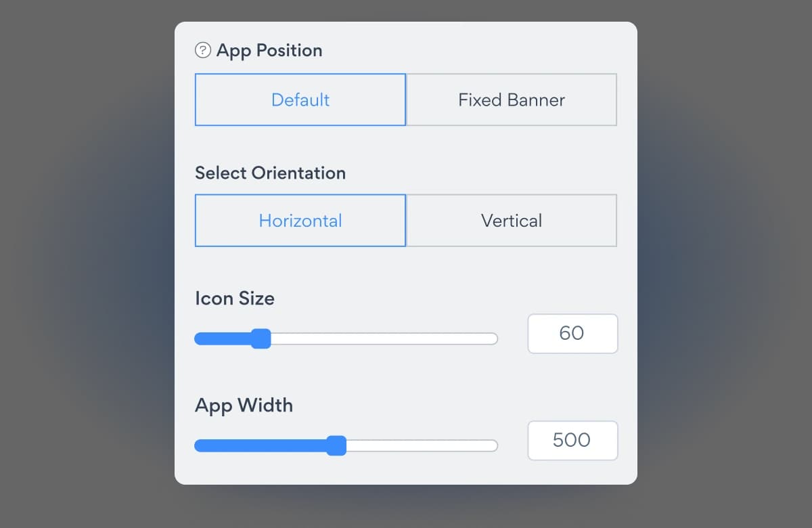Focus the Icon Size value field showing 60
Screen dimensions: 812x528
(572, 333)
